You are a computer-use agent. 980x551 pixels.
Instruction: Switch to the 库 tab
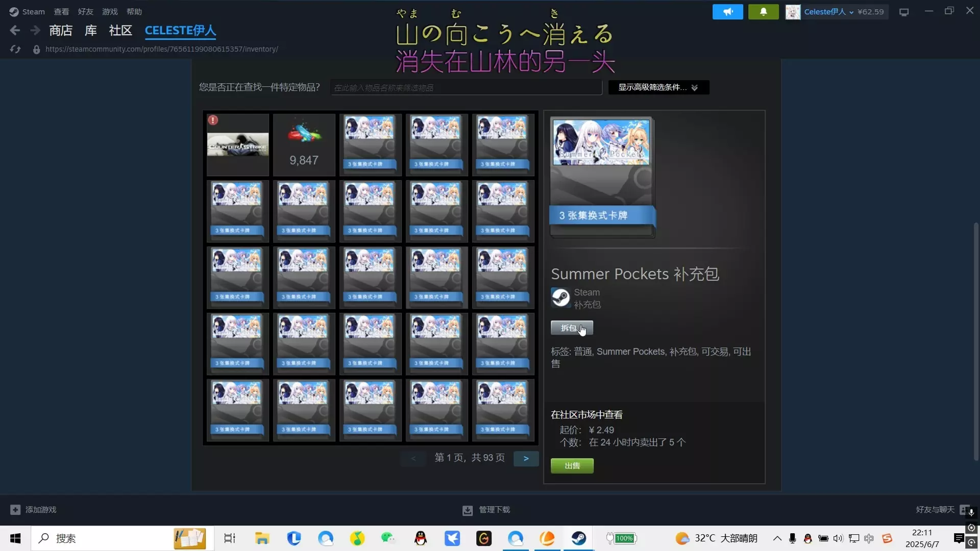[x=91, y=31]
